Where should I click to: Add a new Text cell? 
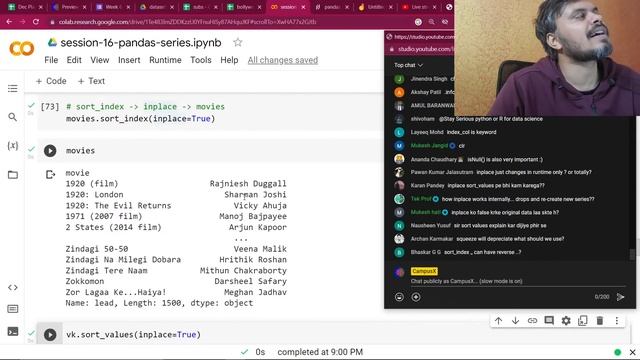pos(91,81)
